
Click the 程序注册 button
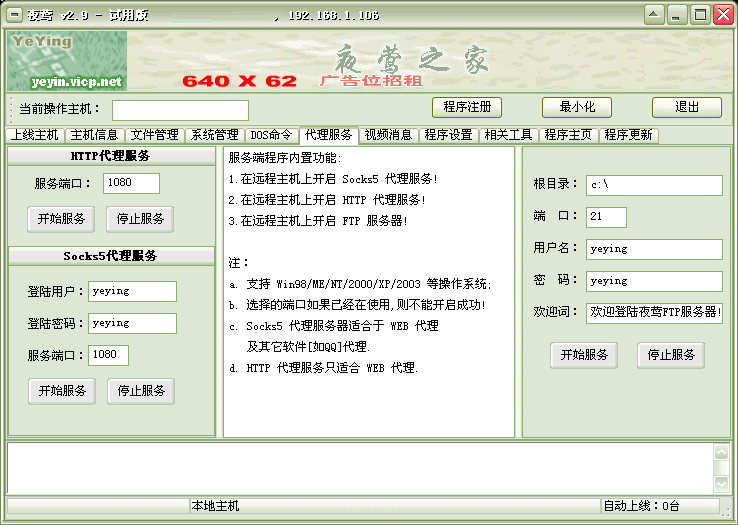point(466,107)
